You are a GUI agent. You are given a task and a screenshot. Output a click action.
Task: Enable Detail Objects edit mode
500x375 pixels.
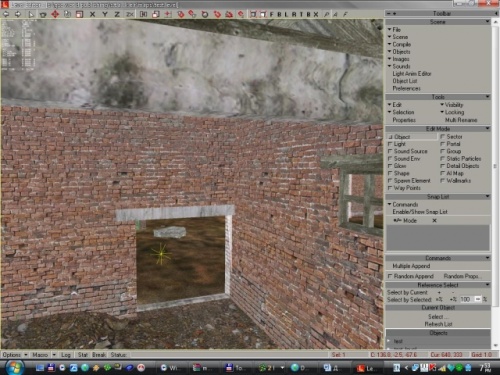click(x=460, y=166)
